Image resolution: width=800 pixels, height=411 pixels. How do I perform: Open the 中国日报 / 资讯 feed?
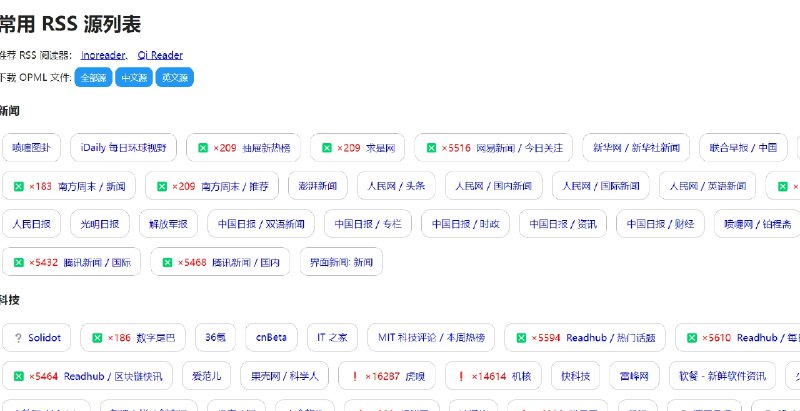point(563,224)
